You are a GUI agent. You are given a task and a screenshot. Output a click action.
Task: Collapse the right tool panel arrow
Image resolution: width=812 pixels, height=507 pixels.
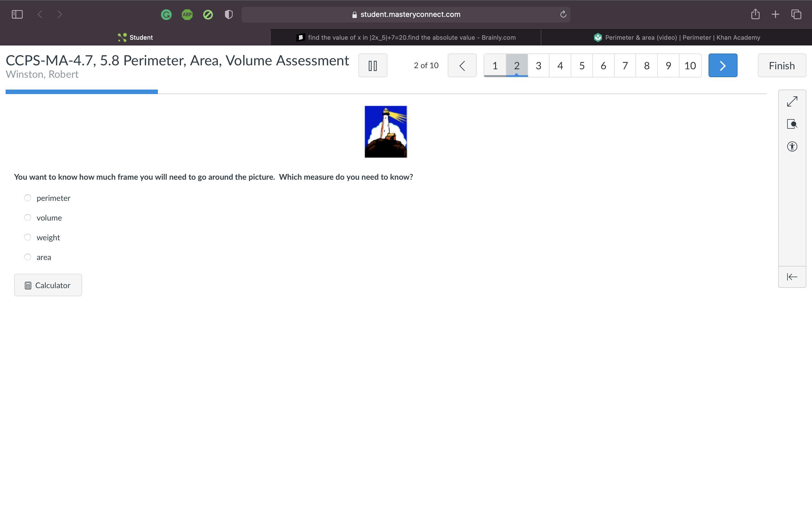click(792, 277)
